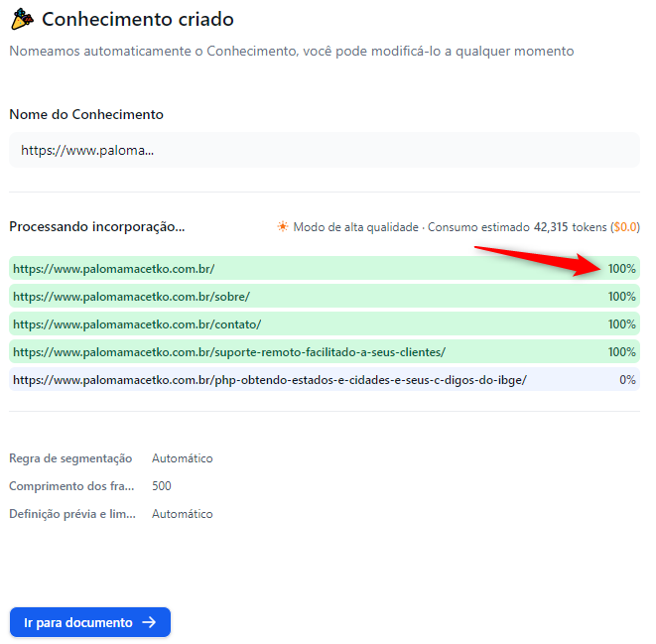Viewport: 656px width, 644px height.
Task: Select the palomamacetko.com.br home URL row
Action: 325,269
